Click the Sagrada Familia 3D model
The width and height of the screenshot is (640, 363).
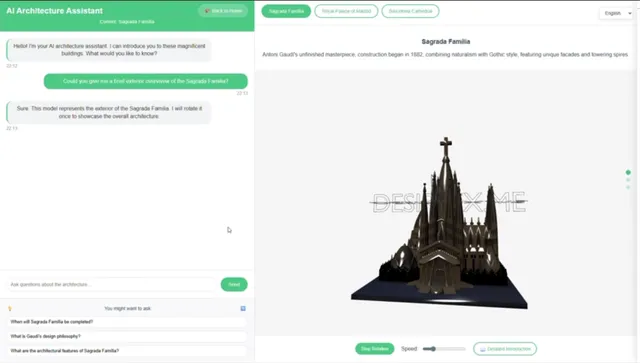[x=440, y=224]
